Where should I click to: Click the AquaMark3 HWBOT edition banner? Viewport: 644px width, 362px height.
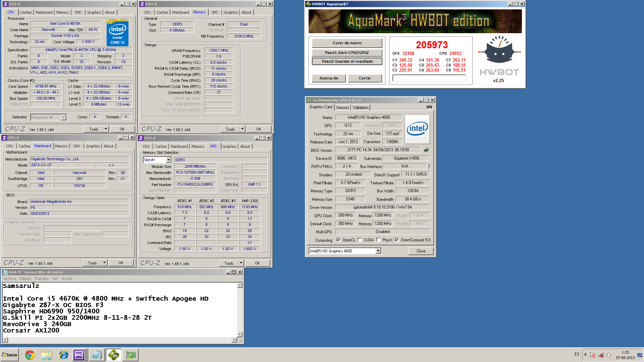click(x=415, y=21)
